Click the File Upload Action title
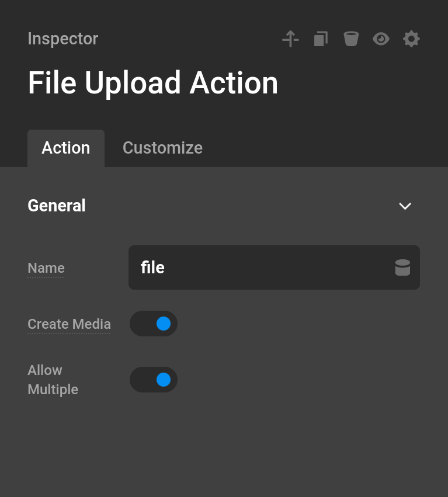 coord(152,82)
